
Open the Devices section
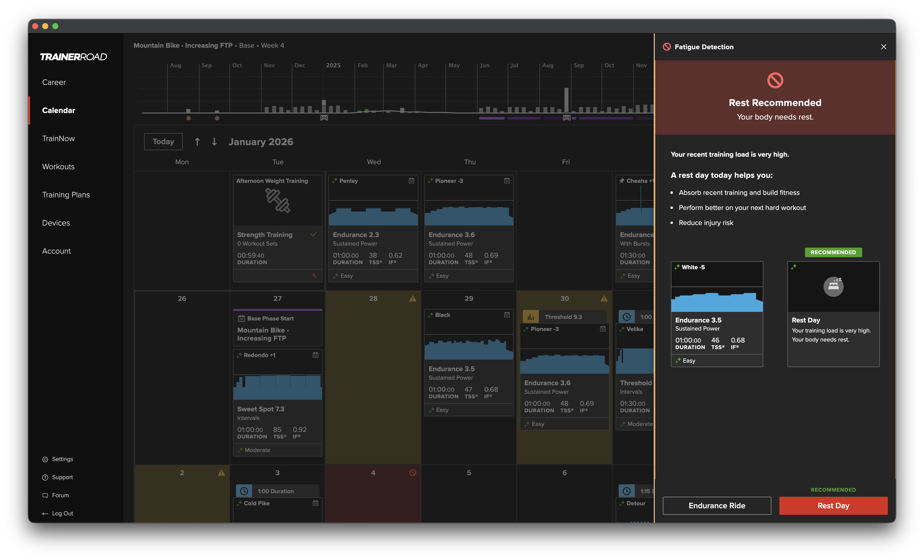pos(56,223)
